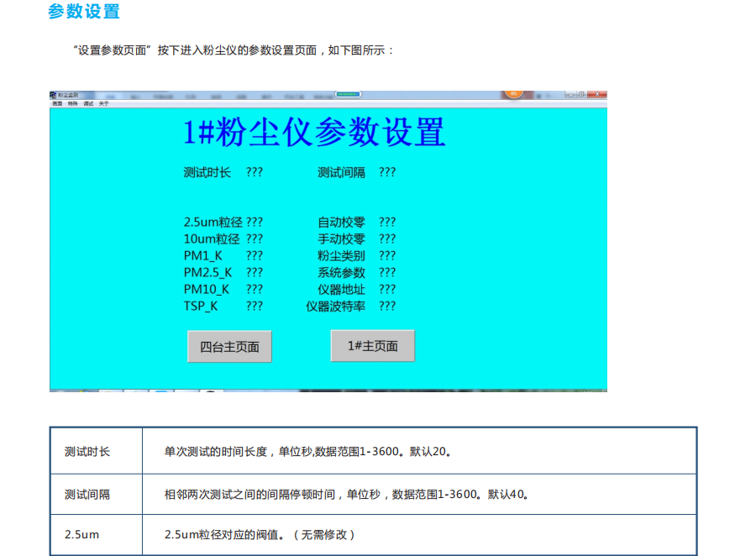Click the orange circular badge in title bar
Screen dimensions: 756x556
514,93
